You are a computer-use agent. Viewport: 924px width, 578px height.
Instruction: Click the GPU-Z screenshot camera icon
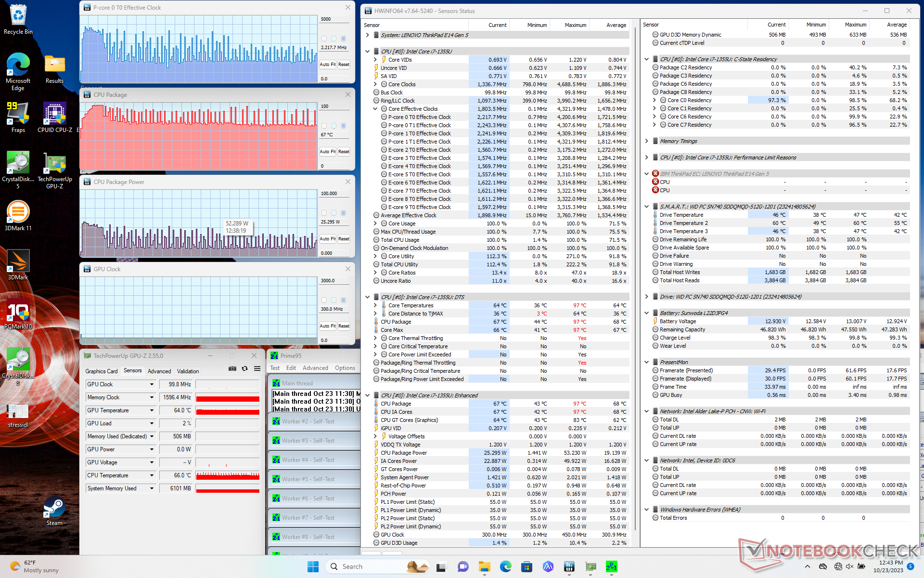(232, 368)
